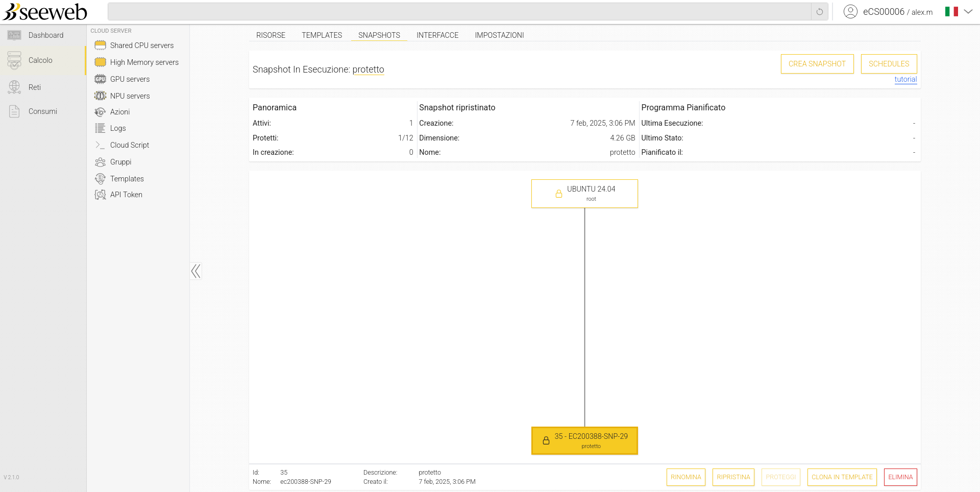980x492 pixels.
Task: Click the lock icon on the UBUNTU 24.04 node
Action: pyautogui.click(x=559, y=194)
